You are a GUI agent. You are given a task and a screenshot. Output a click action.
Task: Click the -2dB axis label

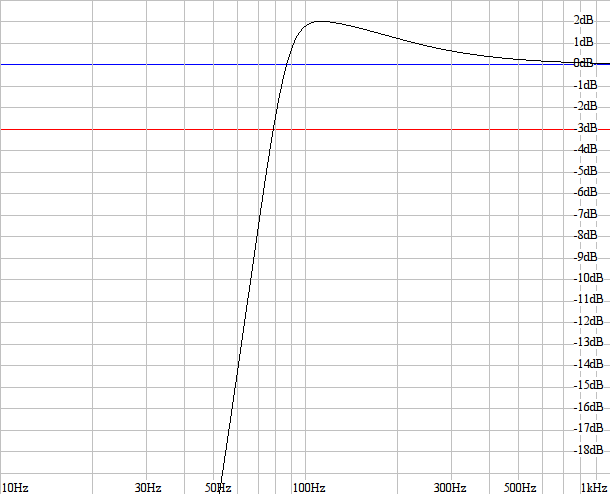585,106
